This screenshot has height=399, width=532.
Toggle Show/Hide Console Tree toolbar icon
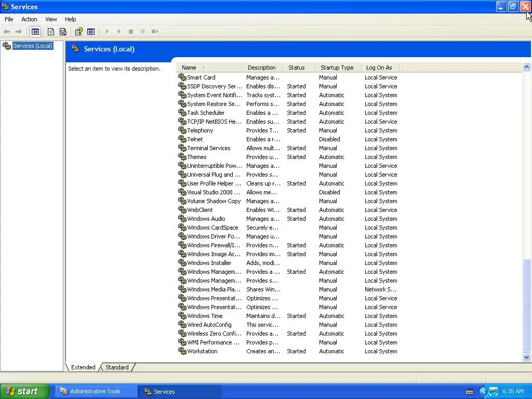(35, 32)
